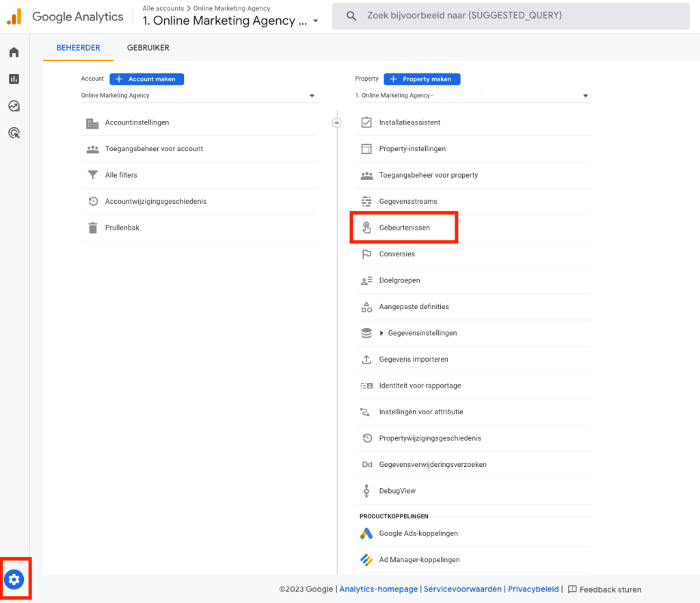The image size is (700, 603).
Task: Click the Property maken button
Action: click(x=422, y=79)
